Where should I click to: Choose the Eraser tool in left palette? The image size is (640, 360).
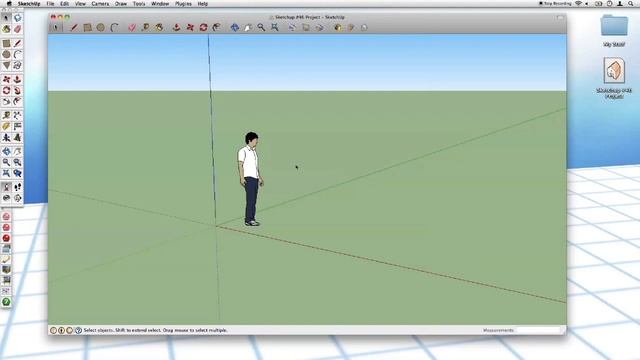18,29
